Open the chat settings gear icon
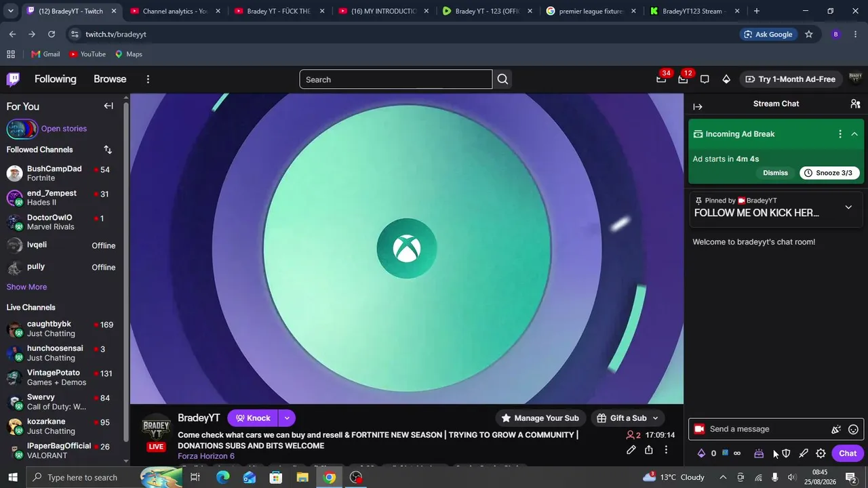Viewport: 868px width, 488px height. tap(821, 453)
